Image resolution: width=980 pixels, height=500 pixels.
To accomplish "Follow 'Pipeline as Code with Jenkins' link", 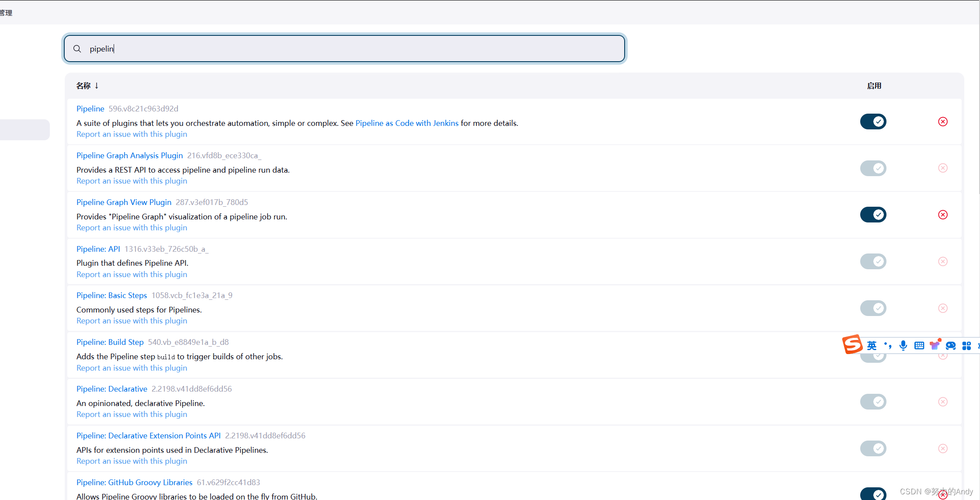I will [407, 123].
